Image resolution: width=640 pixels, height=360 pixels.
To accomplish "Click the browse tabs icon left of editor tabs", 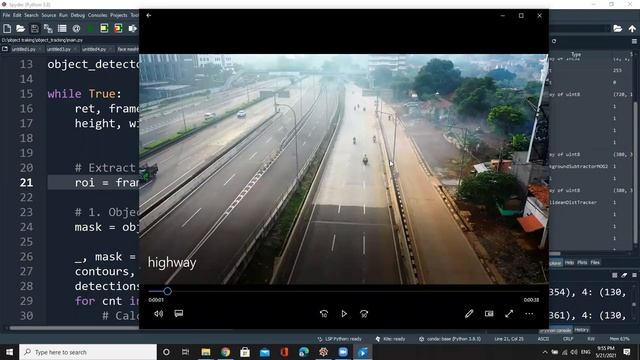I will [x=5, y=49].
